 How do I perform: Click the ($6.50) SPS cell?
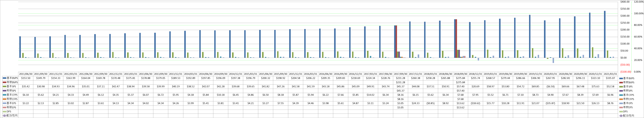(x=551, y=87)
